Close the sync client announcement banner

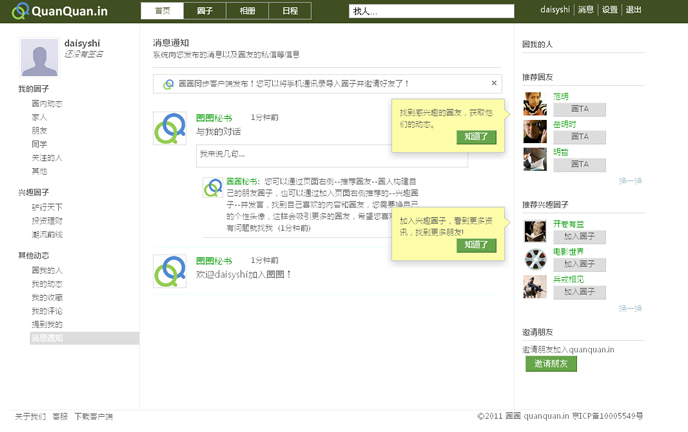point(494,83)
